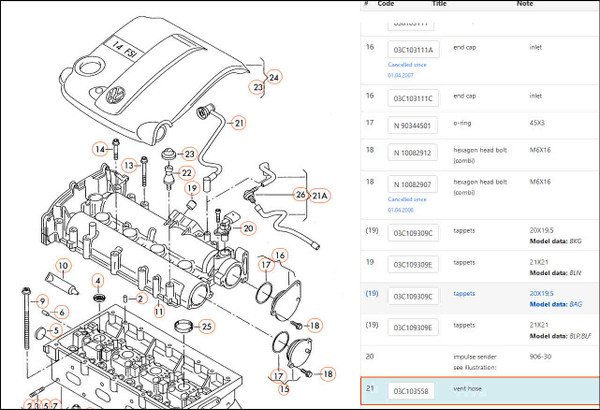Click callout 20 impulse sender marker
The image size is (600, 410).
click(x=249, y=228)
